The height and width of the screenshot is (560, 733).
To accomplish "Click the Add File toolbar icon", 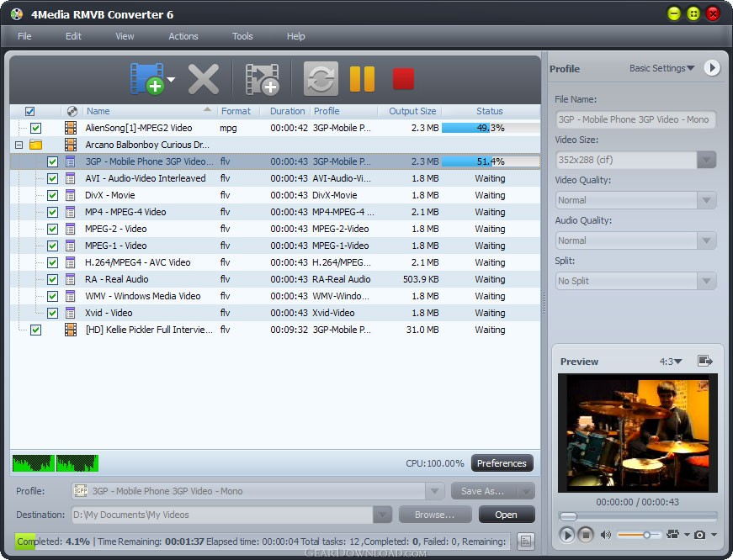I will 146,79.
